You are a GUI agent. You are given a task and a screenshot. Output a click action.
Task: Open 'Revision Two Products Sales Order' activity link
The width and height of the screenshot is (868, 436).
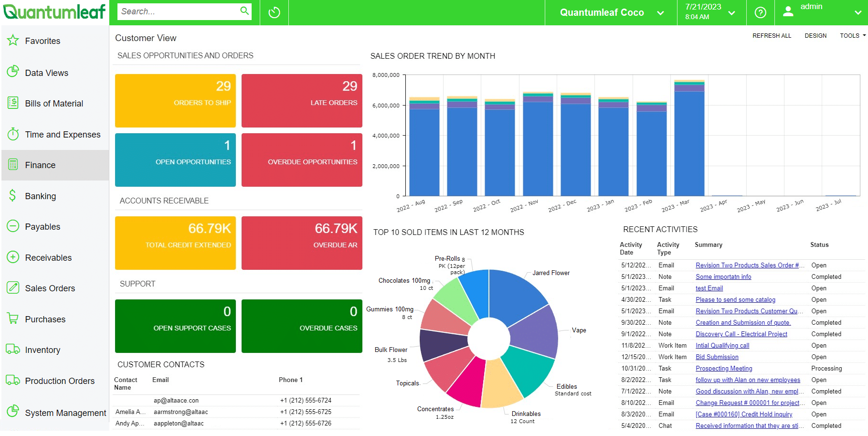(x=750, y=266)
